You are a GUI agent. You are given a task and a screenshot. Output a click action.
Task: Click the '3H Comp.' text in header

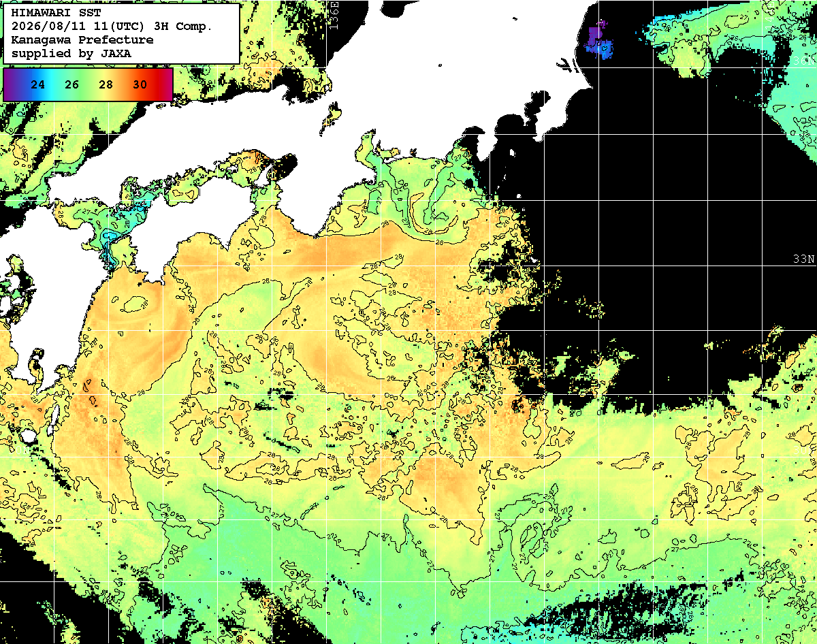click(184, 27)
